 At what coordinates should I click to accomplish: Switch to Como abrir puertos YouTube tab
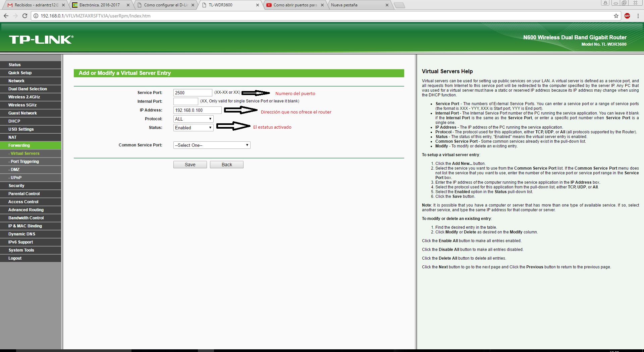pos(295,5)
